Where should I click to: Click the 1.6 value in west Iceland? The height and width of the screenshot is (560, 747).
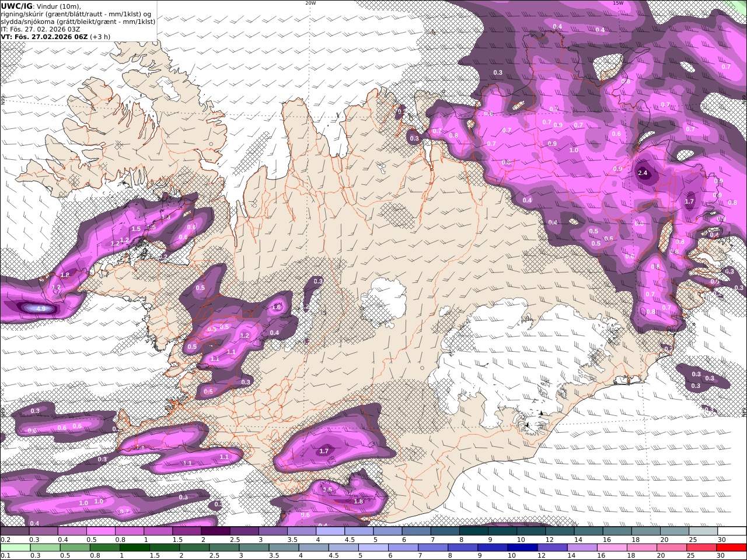point(277,307)
